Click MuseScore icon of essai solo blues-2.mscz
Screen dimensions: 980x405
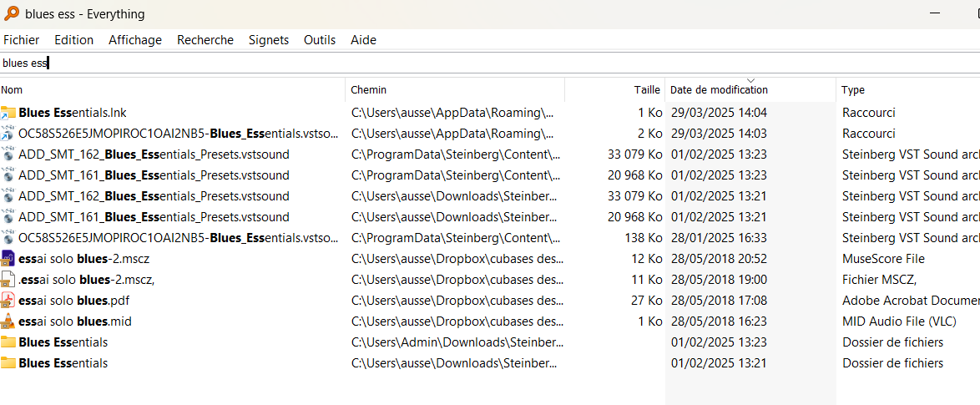pos(8,259)
